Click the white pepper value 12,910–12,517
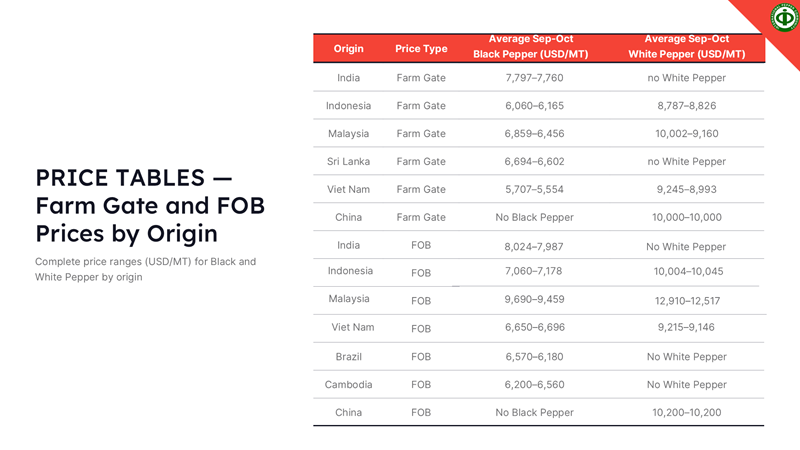The width and height of the screenshot is (800, 450). coord(686,300)
